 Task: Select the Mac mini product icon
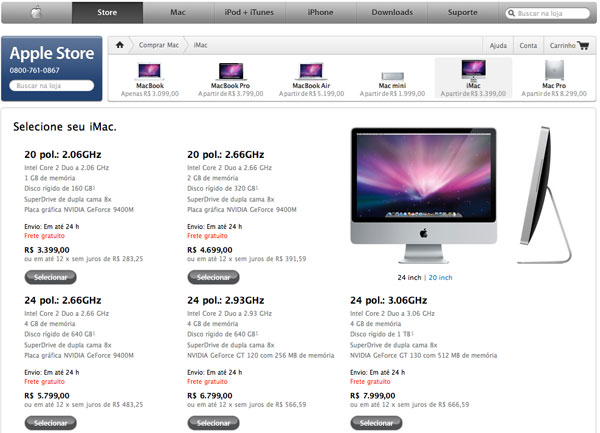click(x=393, y=76)
